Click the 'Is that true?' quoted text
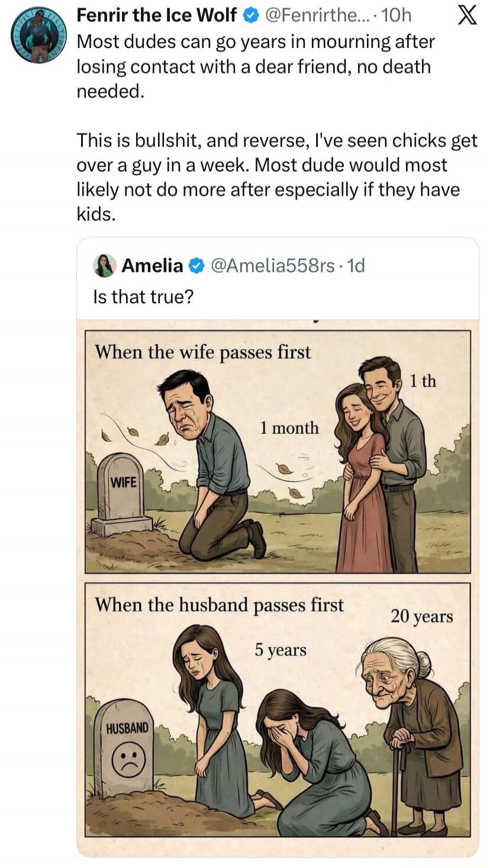The height and width of the screenshot is (868, 490). click(x=143, y=296)
